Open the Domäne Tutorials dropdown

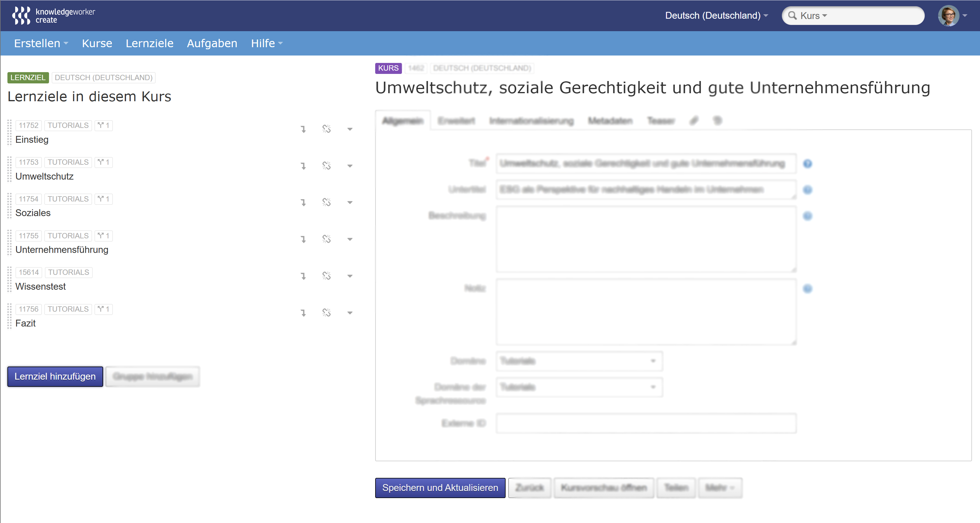579,361
